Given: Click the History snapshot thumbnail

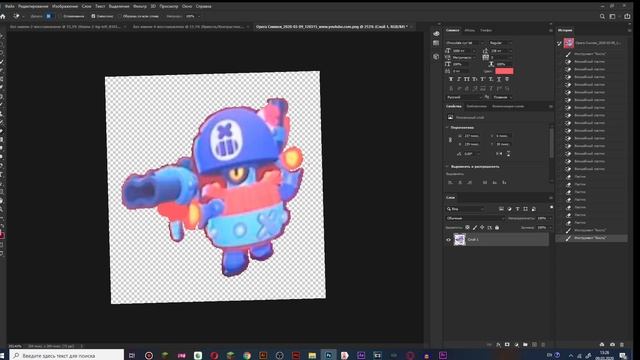Looking at the screenshot, I should tap(569, 43).
